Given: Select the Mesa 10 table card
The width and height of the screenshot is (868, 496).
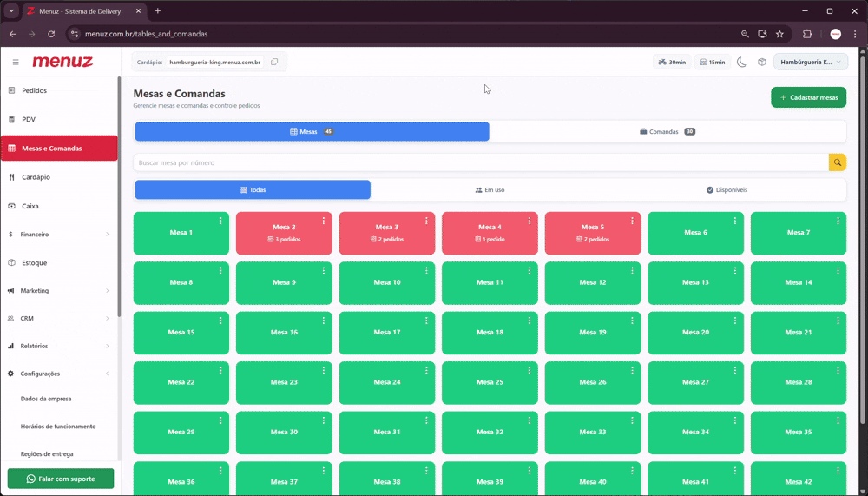Looking at the screenshot, I should [x=387, y=283].
